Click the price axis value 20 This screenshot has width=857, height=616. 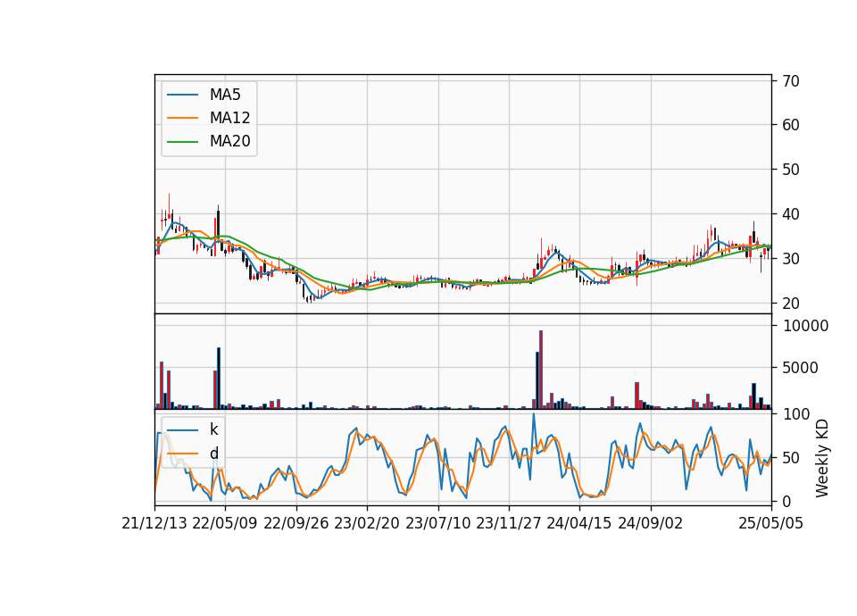[791, 304]
